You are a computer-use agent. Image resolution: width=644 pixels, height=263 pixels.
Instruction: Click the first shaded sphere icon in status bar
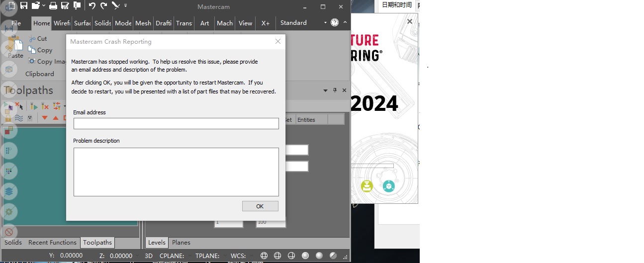(x=305, y=256)
